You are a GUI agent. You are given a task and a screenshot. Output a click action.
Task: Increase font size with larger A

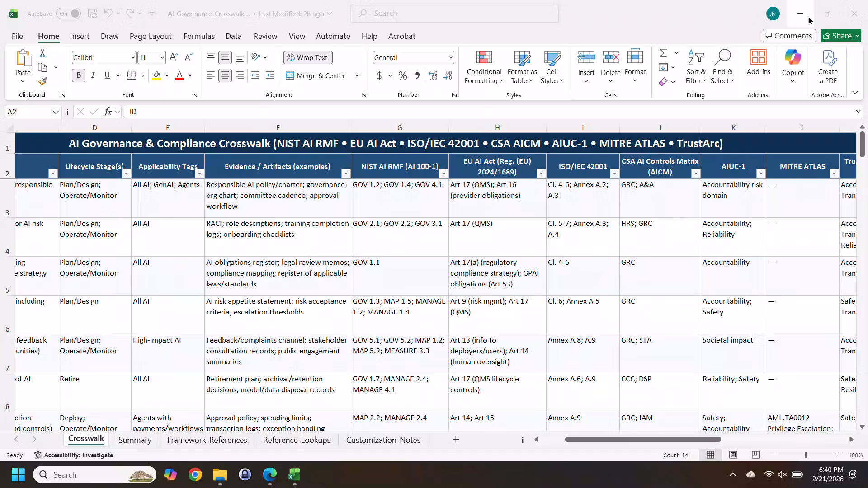[174, 57]
